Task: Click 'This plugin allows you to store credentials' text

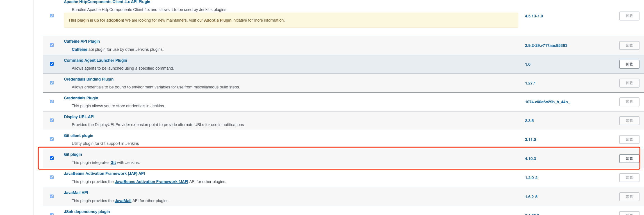Action: tap(119, 106)
